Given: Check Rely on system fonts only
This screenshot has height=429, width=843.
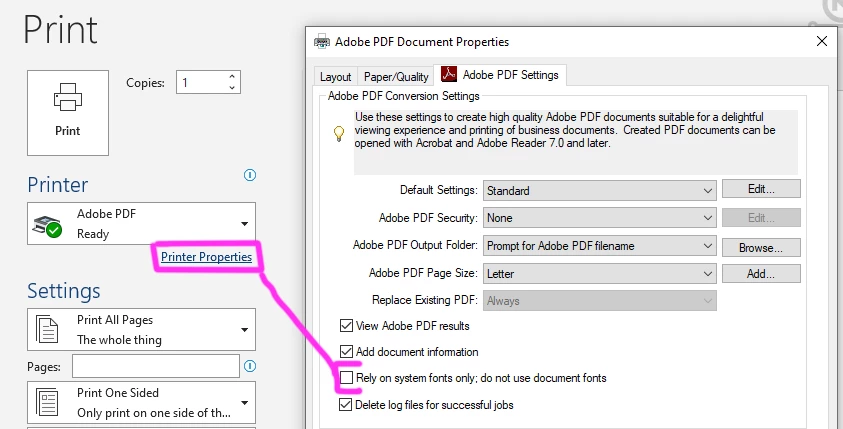Looking at the screenshot, I should (x=346, y=378).
